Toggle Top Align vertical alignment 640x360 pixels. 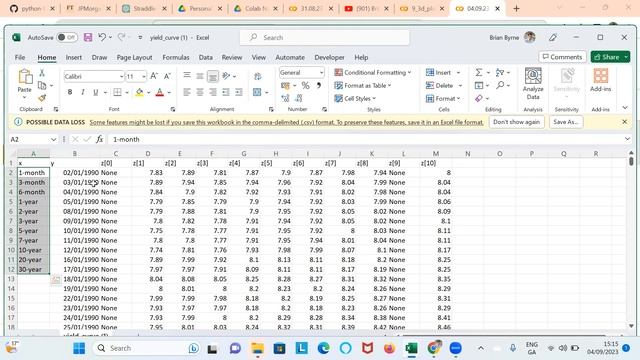tap(187, 76)
